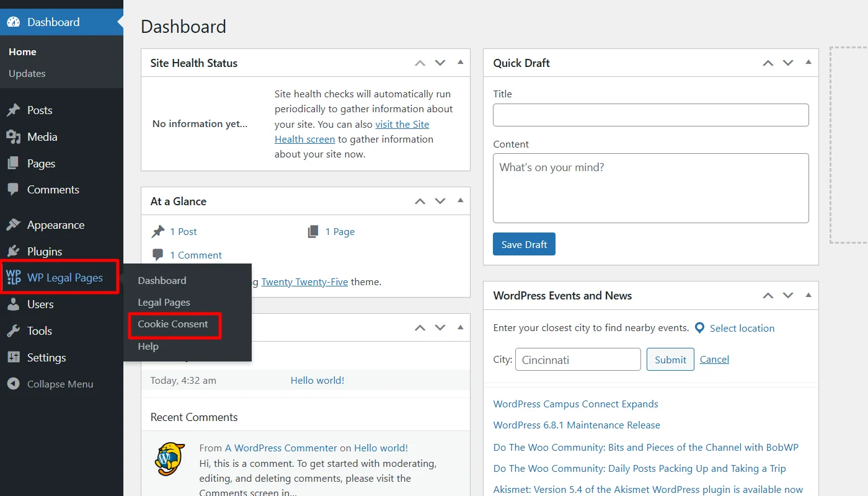Click the Settings sliders icon
The image size is (868, 496).
pos(13,358)
